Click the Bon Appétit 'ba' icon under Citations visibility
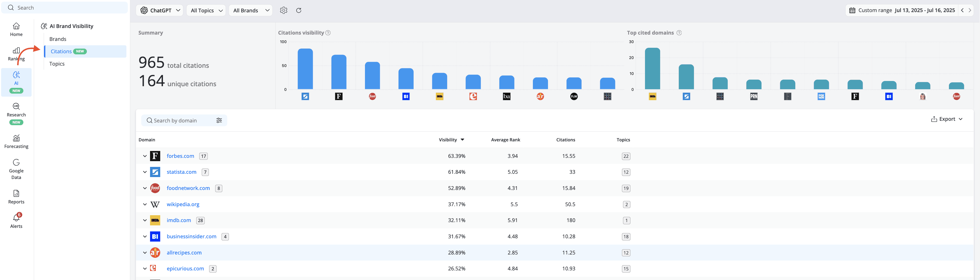Image resolution: width=980 pixels, height=280 pixels. click(x=507, y=97)
